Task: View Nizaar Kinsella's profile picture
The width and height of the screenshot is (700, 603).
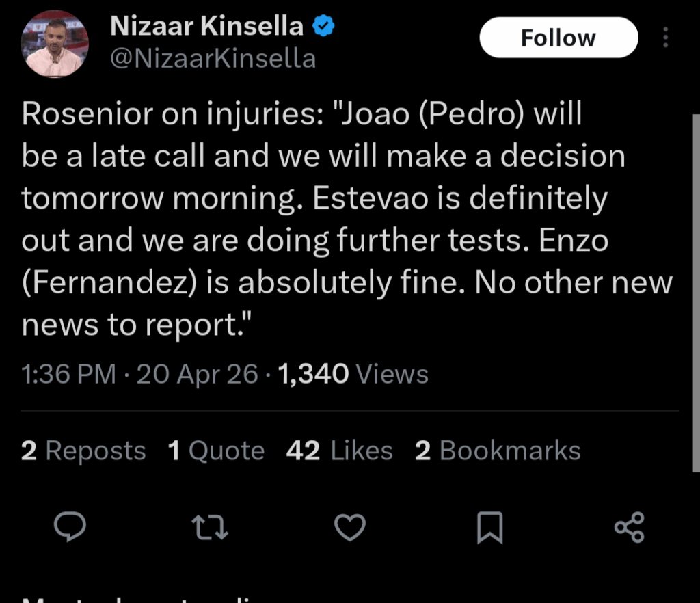Action: tap(55, 42)
